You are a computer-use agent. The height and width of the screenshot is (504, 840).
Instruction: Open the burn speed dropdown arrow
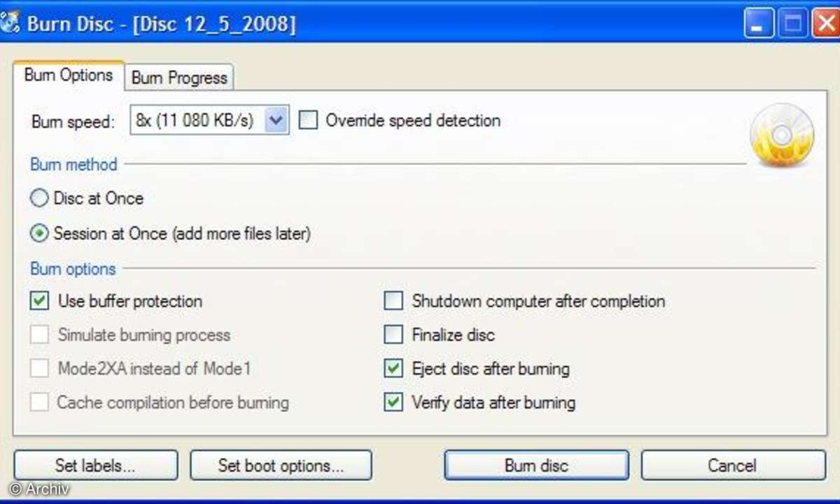(x=276, y=120)
